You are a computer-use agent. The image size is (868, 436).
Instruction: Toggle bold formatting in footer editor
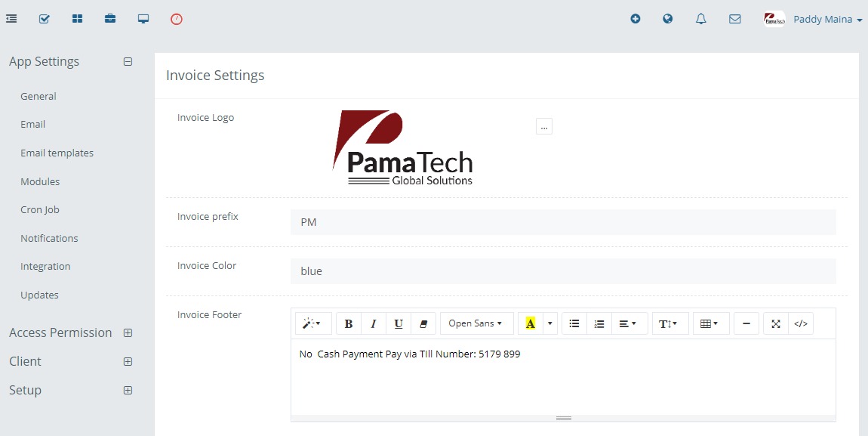coord(349,323)
